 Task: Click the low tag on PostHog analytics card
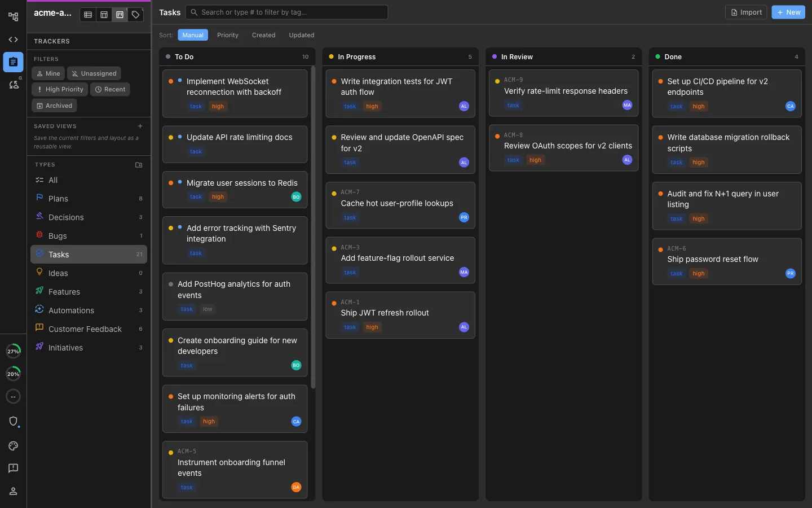pos(208,309)
